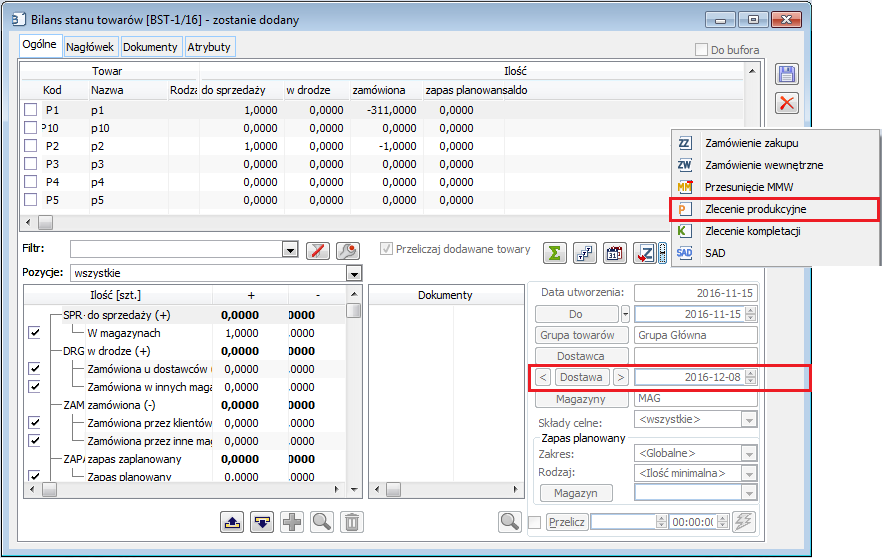Image resolution: width=882 pixels, height=558 pixels.
Task: Click the plus (add) icon below the positions list
Action: coord(292,521)
